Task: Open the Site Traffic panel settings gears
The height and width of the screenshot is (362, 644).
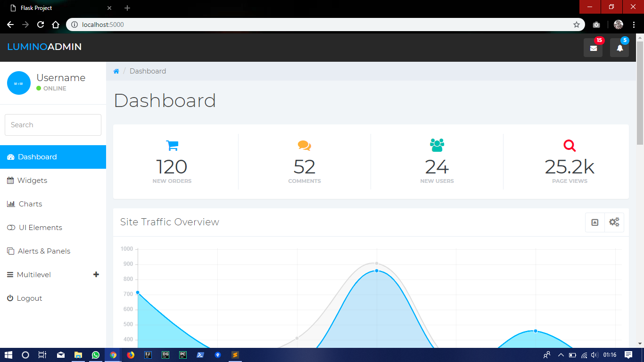Action: pos(614,222)
